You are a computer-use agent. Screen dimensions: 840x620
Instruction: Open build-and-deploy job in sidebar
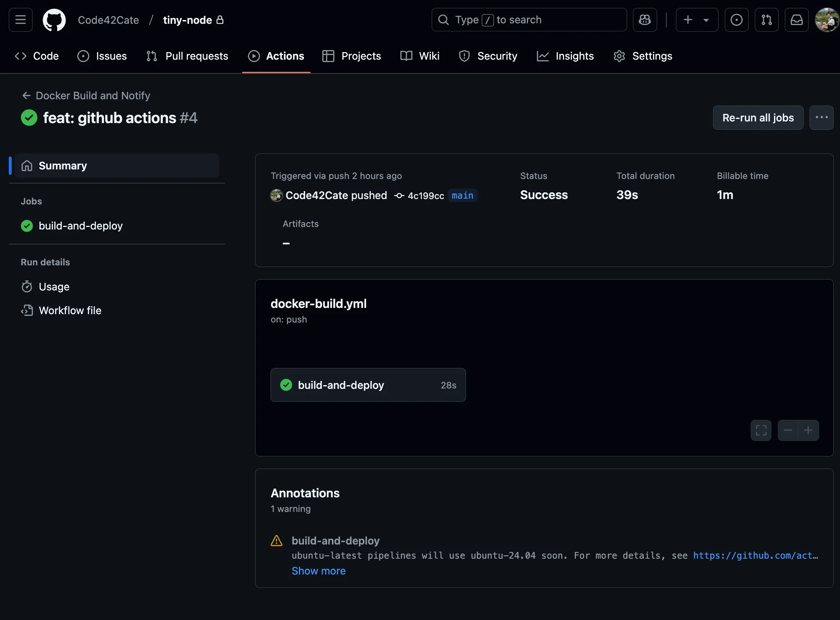(x=81, y=226)
